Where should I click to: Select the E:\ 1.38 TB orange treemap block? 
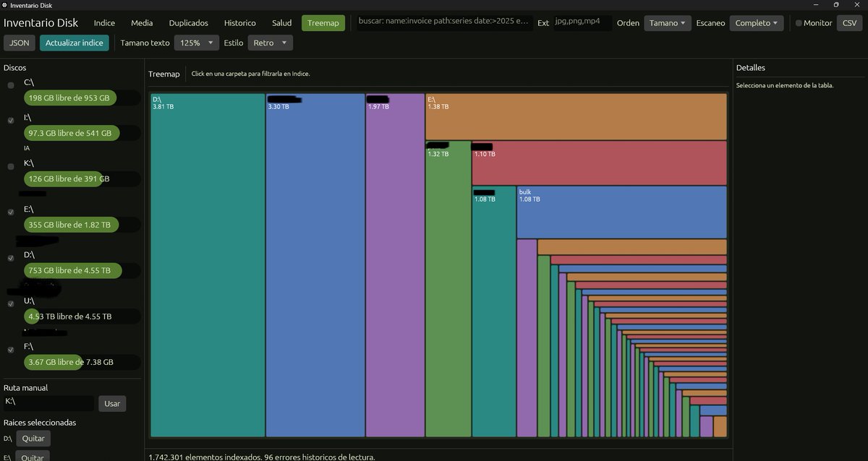576,116
